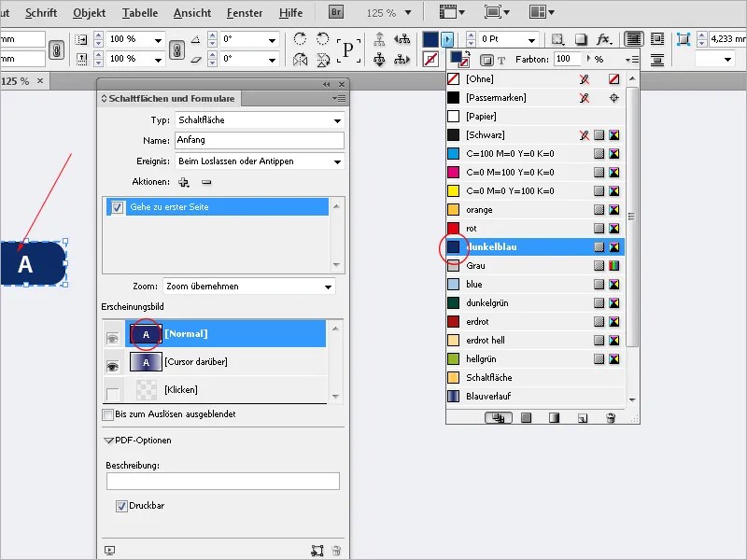747x560 pixels.
Task: Open the swatches panel flyout menu
Action: point(632,60)
